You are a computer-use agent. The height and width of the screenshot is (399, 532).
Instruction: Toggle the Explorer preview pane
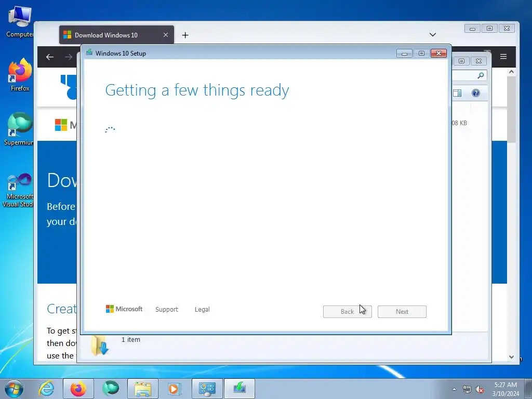point(457,93)
